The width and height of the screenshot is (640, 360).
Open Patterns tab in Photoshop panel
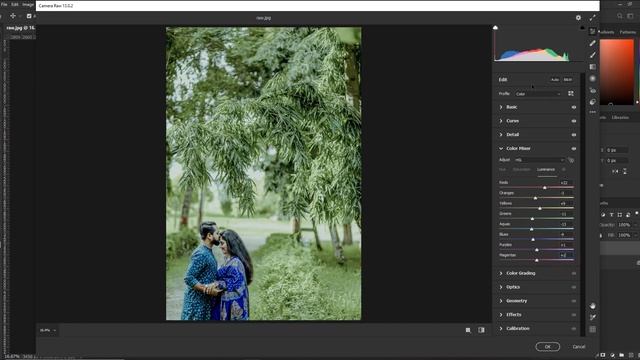[x=628, y=32]
